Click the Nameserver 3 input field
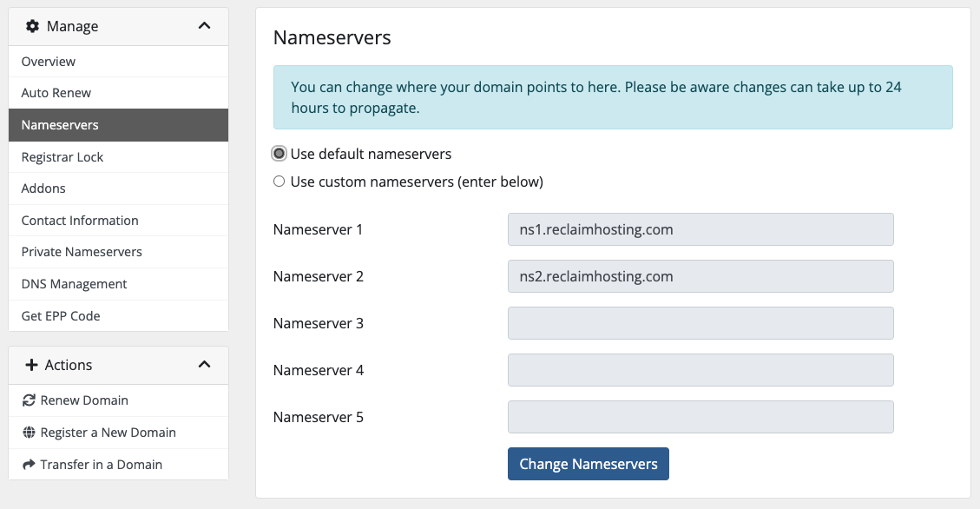Image resolution: width=980 pixels, height=509 pixels. click(x=700, y=323)
